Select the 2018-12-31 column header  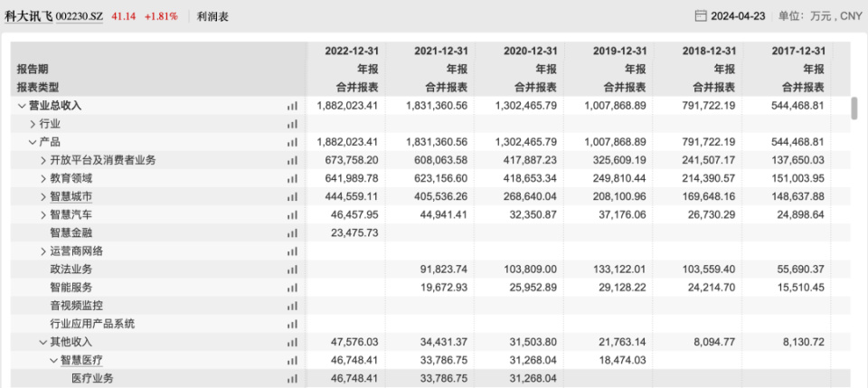coord(709,51)
